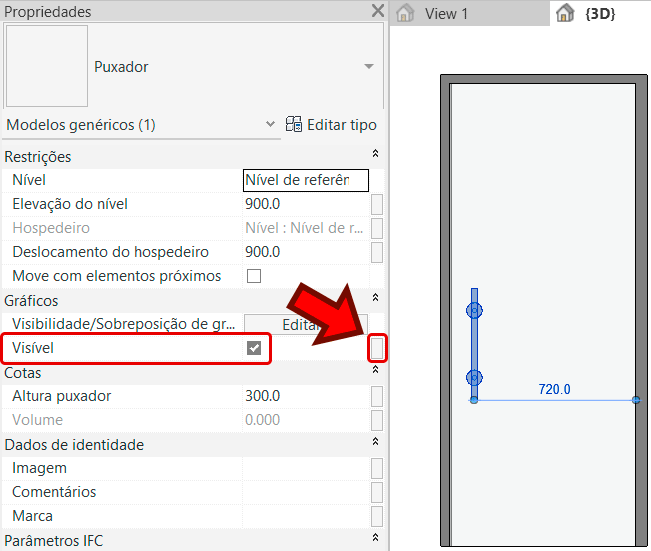Click associate button for Comentários row
Image resolution: width=651 pixels, height=551 pixels.
[x=377, y=492]
